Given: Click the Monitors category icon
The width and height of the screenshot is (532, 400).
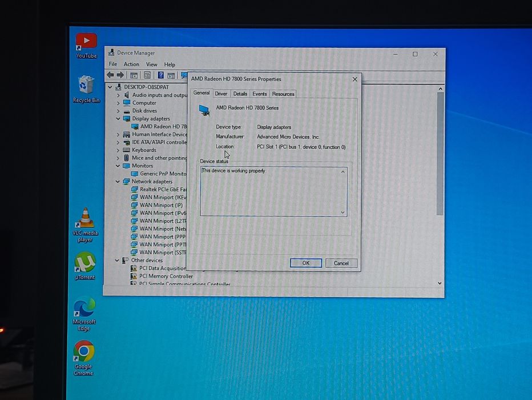Looking at the screenshot, I should [126, 166].
